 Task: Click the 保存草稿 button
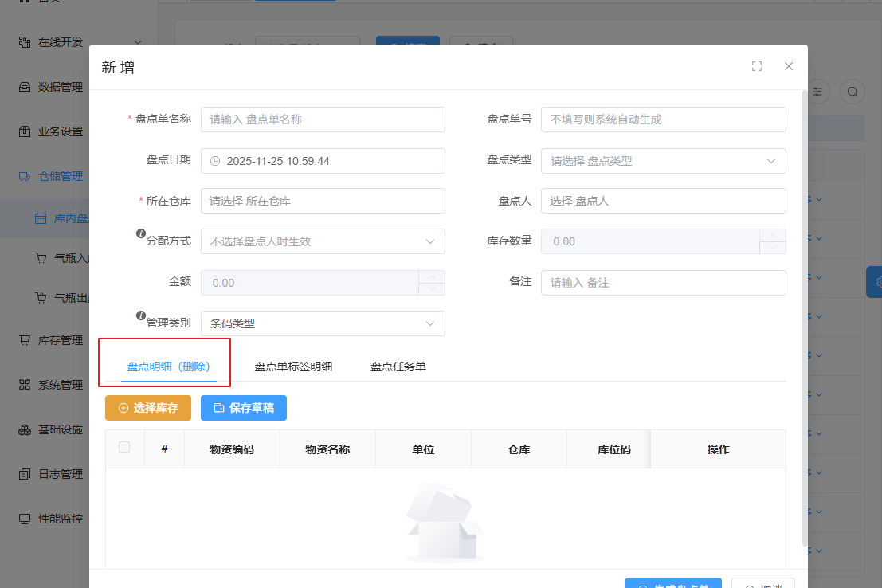click(x=244, y=408)
